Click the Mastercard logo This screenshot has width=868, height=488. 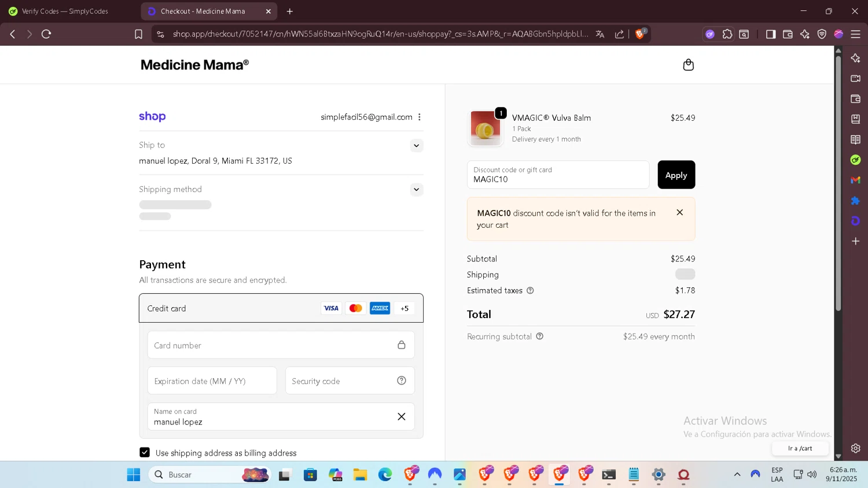point(356,308)
